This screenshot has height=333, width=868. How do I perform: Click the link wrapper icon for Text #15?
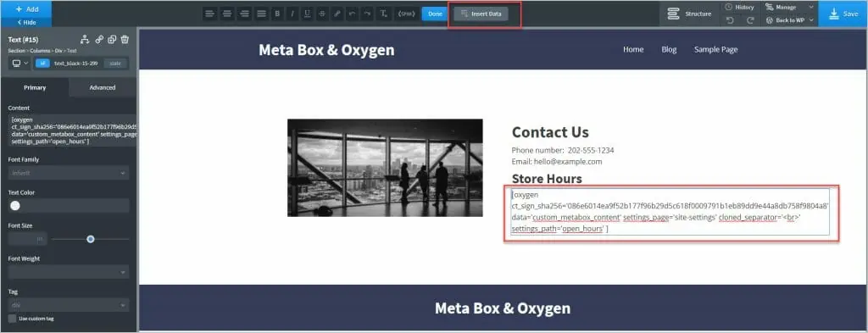(x=99, y=39)
